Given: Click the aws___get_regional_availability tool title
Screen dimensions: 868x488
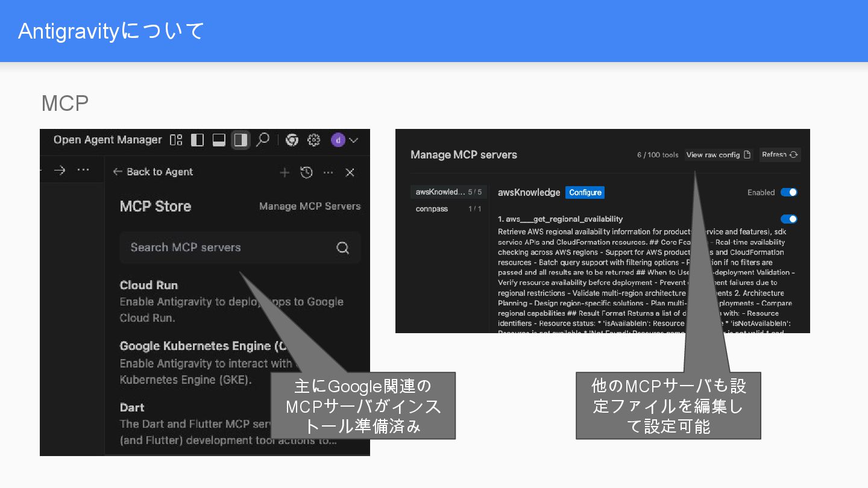Looking at the screenshot, I should coord(561,219).
